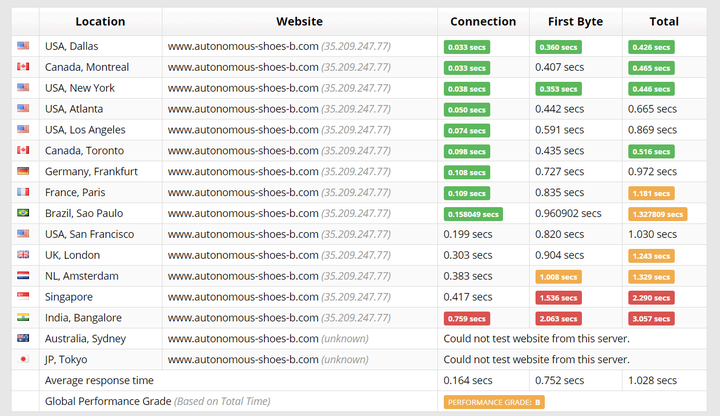This screenshot has width=720, height=416.
Task: Click London total badge 1.243 secs
Action: (x=651, y=256)
